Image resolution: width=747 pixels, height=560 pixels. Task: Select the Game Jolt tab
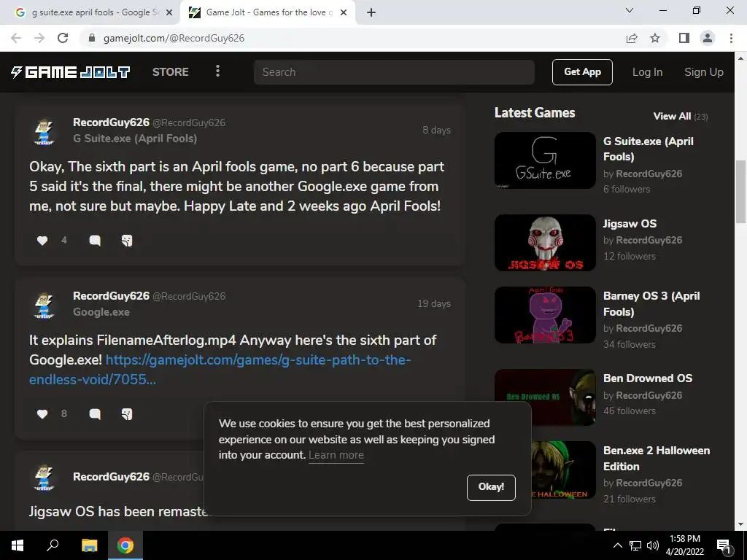coord(268,12)
